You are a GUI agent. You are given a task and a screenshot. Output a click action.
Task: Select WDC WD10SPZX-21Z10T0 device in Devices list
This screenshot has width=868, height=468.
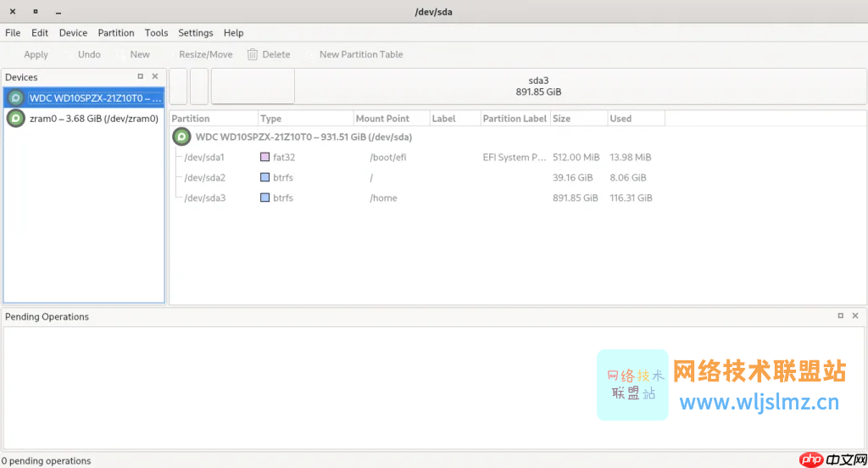(84, 98)
